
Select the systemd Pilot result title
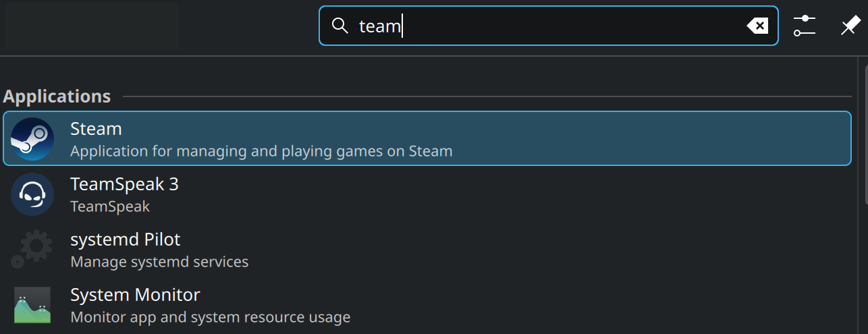click(125, 240)
